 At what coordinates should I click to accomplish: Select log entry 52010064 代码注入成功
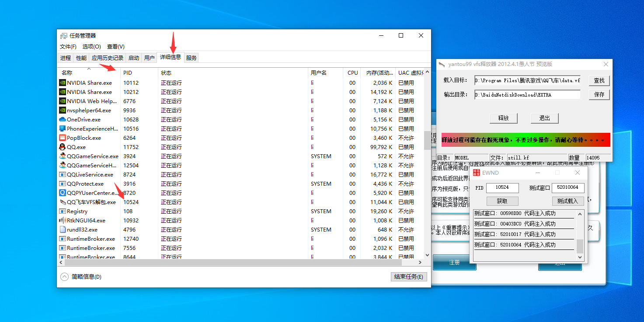(524, 245)
